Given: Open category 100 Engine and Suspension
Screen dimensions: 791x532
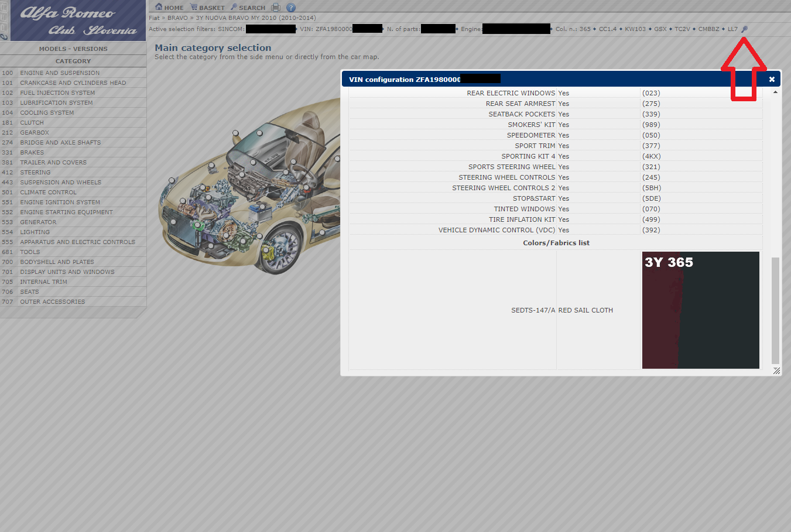Looking at the screenshot, I should click(73, 73).
